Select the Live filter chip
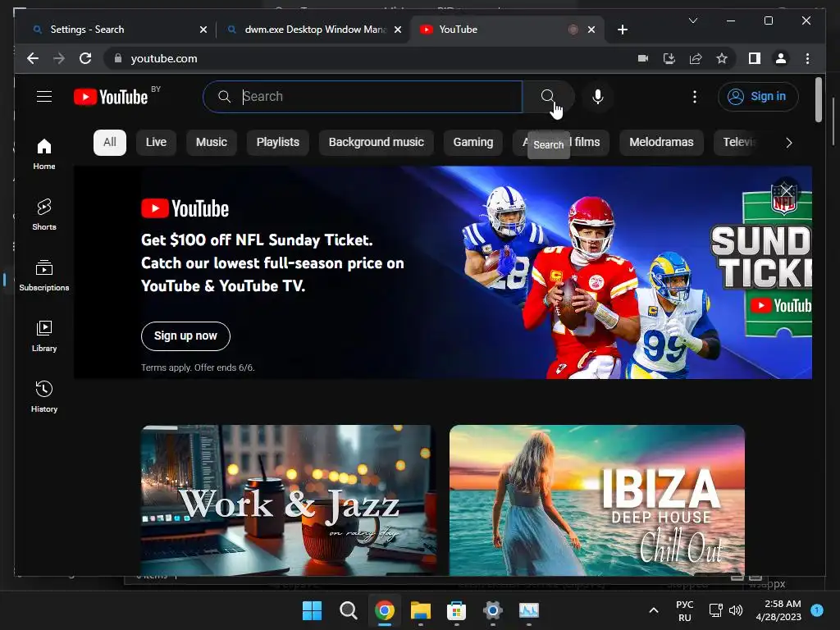Image resolution: width=840 pixels, height=630 pixels. tap(156, 143)
